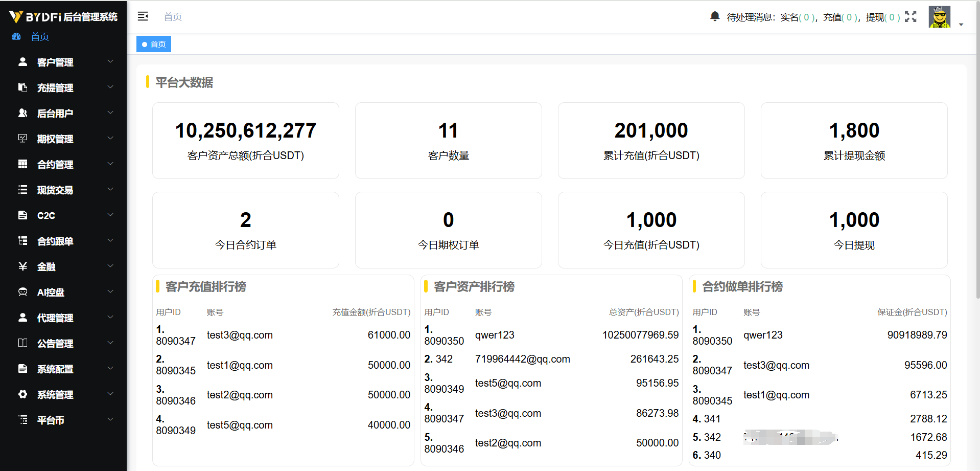Screen dimensions: 980x471
Task: Click the AI控盘 sidebar icon
Action: click(x=22, y=292)
